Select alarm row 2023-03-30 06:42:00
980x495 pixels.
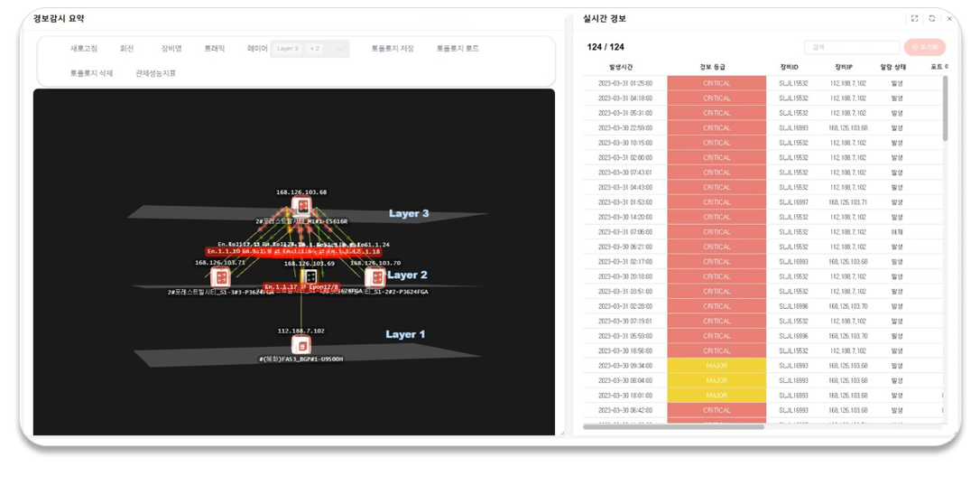[763, 410]
